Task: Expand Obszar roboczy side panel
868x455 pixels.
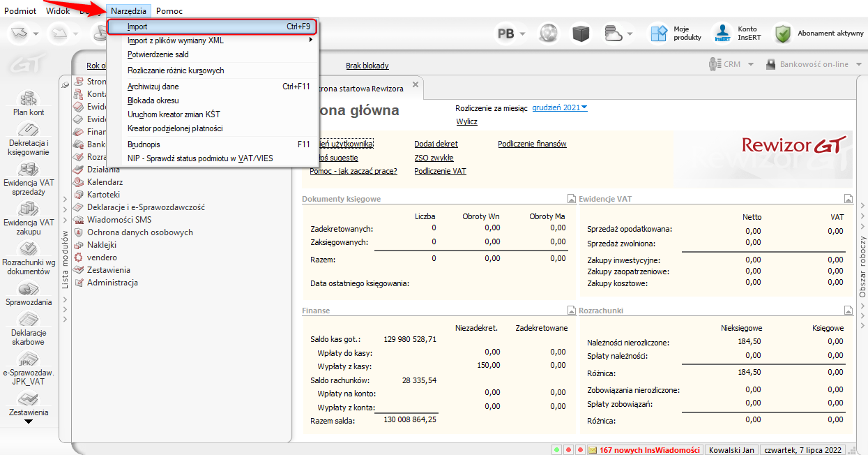Action: point(862,266)
